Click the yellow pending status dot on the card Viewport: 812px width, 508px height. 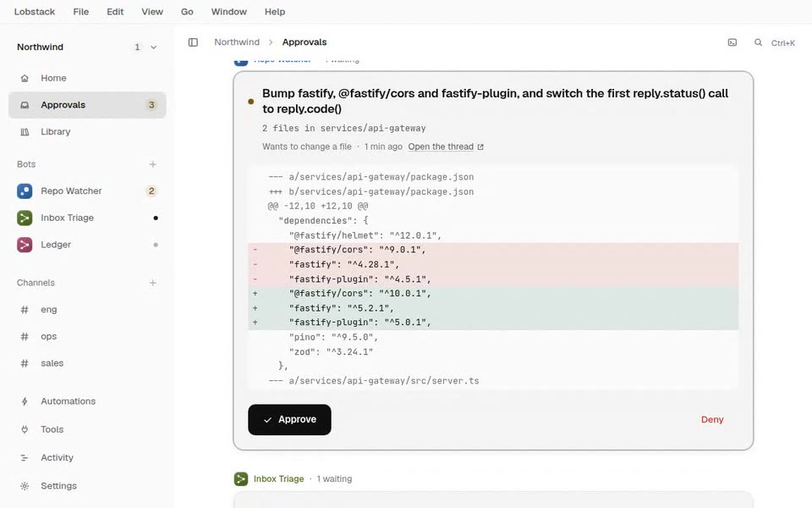[x=250, y=102]
